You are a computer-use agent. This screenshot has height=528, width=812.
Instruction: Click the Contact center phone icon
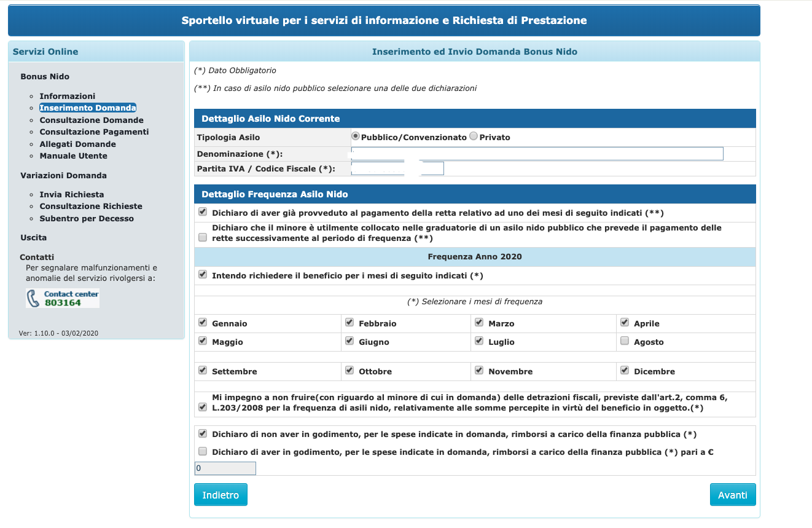point(34,299)
